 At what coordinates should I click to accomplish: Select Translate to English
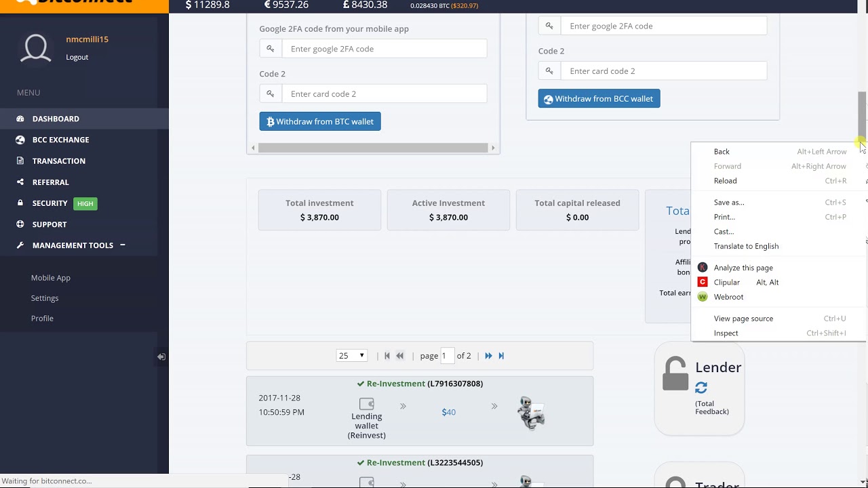(x=779, y=246)
